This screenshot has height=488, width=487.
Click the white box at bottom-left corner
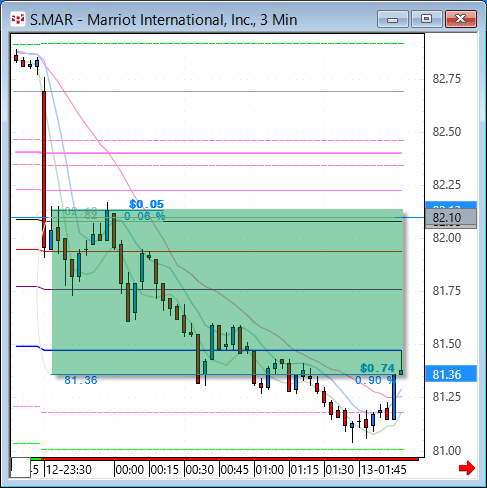[x=21, y=468]
